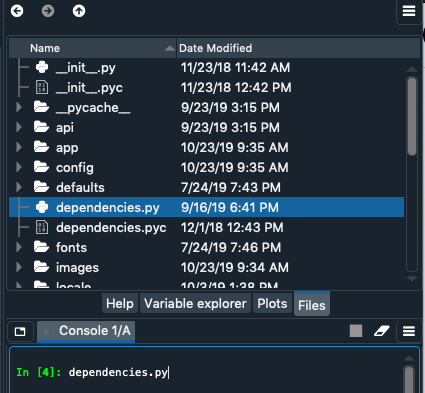Click the app folder name
The image size is (425, 393).
(x=67, y=148)
